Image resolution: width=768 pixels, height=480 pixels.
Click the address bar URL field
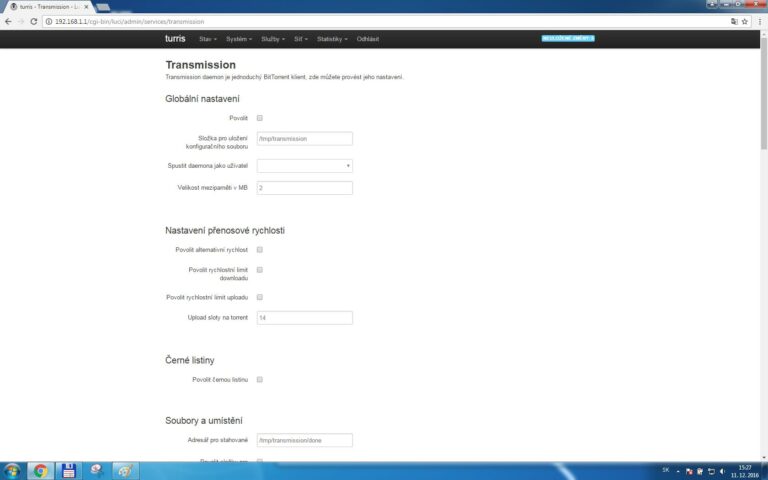click(387, 22)
